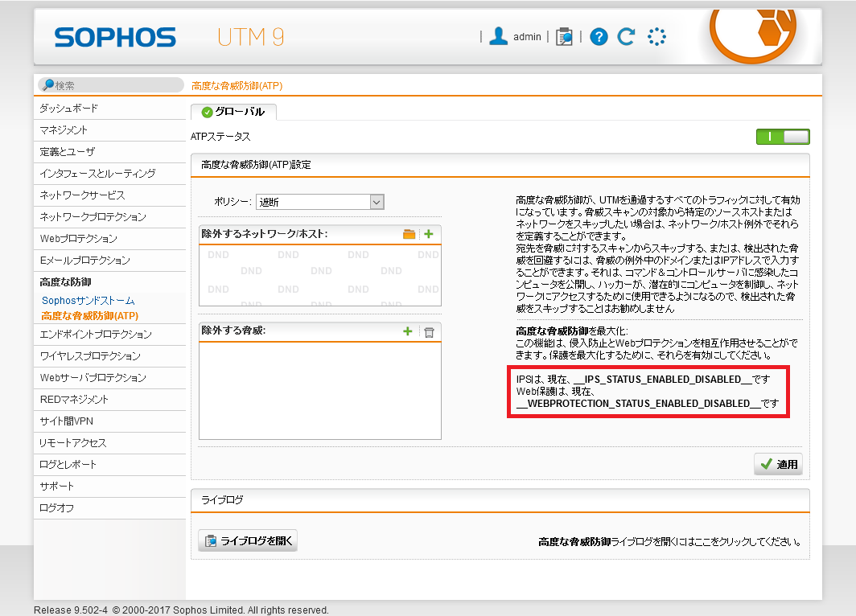The height and width of the screenshot is (616, 856).
Task: Click the 高度な脅威防御(ATP)設定 section header
Action: [x=500, y=166]
